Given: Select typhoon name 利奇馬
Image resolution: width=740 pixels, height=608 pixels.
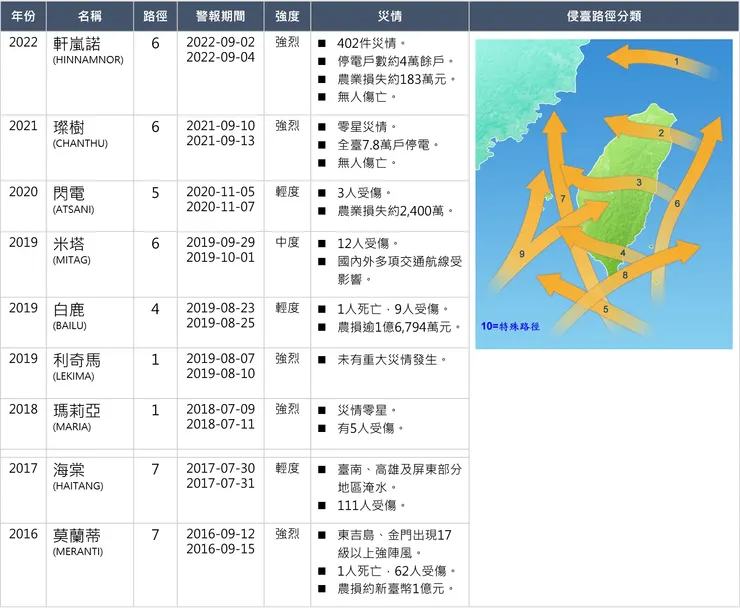Looking at the screenshot, I should (77, 360).
